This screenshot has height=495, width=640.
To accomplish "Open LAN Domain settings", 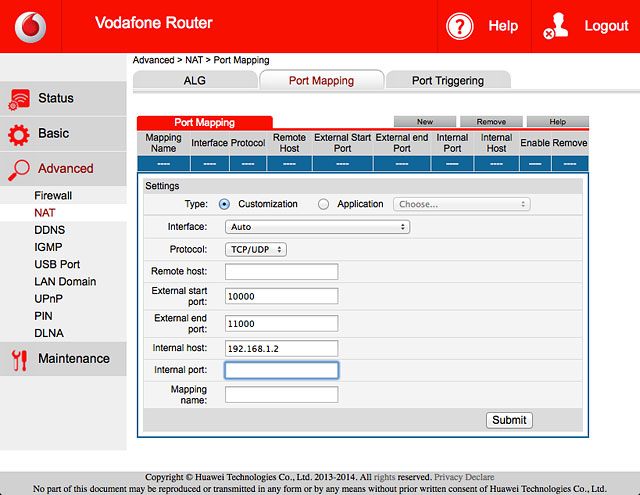I will point(65,281).
